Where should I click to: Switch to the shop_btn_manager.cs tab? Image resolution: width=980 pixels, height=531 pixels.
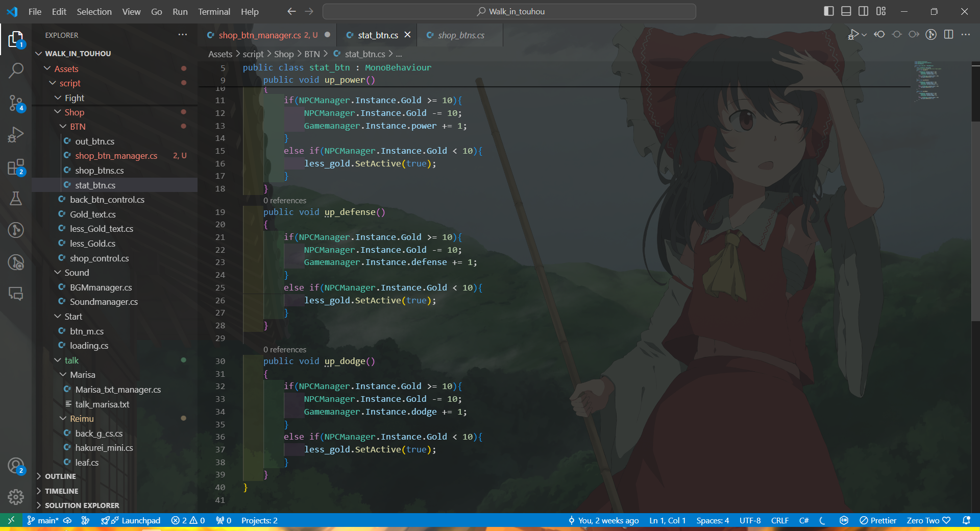click(x=268, y=35)
